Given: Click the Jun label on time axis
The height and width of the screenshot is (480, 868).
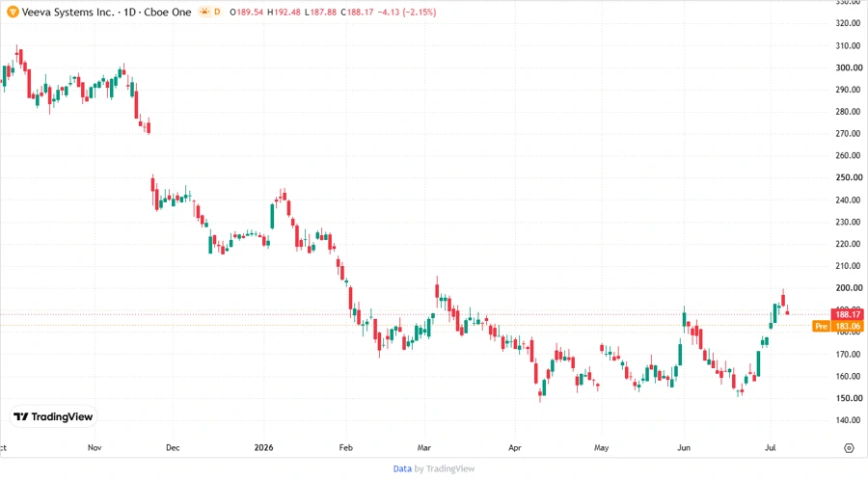Looking at the screenshot, I should pos(684,447).
